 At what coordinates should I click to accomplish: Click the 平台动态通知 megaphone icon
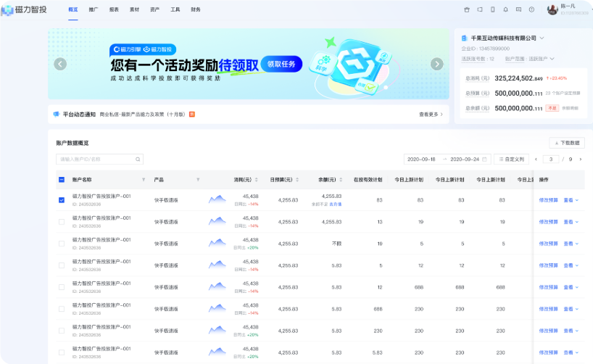[x=57, y=114]
